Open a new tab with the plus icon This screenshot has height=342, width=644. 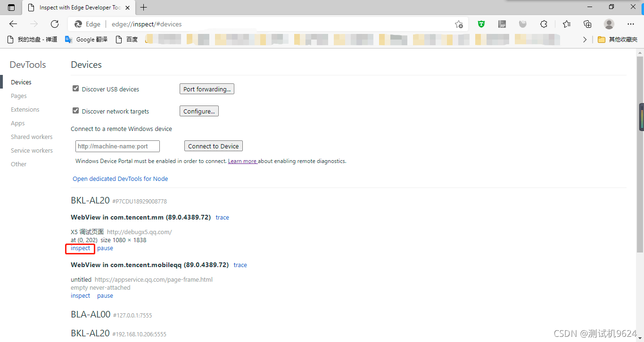point(144,7)
